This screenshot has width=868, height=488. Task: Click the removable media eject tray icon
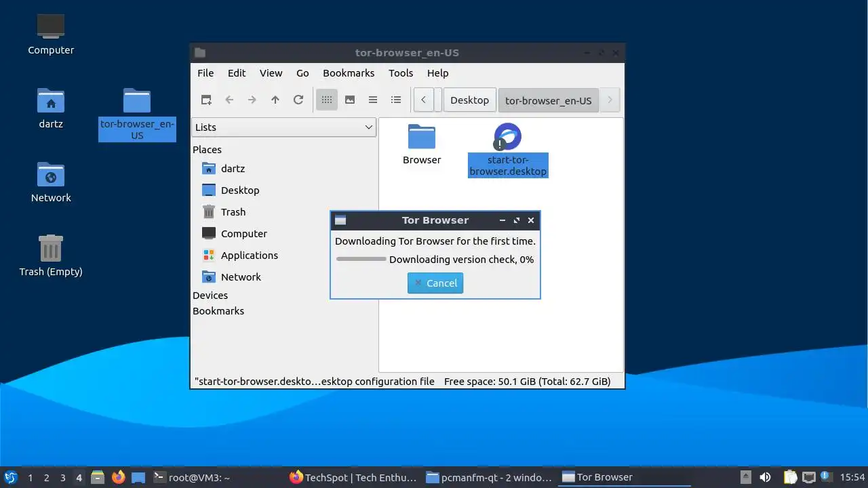745,477
